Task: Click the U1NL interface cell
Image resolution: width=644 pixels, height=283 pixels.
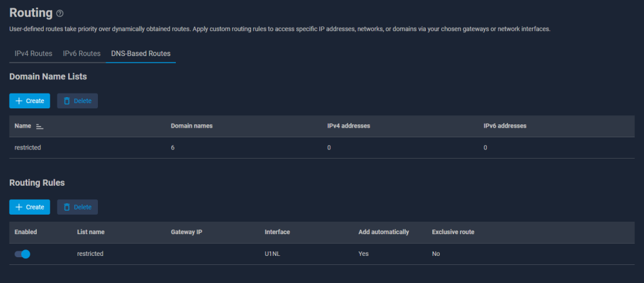Action: [x=272, y=254]
